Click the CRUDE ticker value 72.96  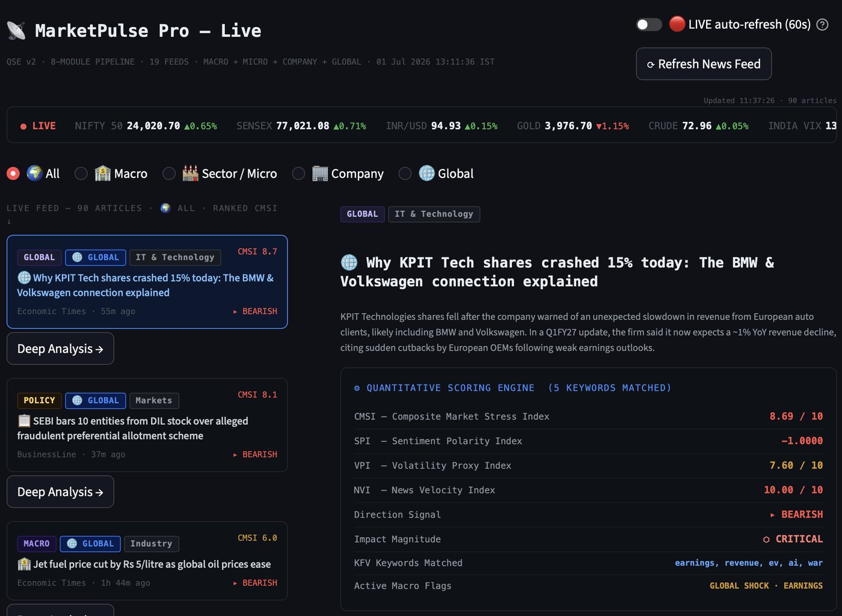point(696,126)
